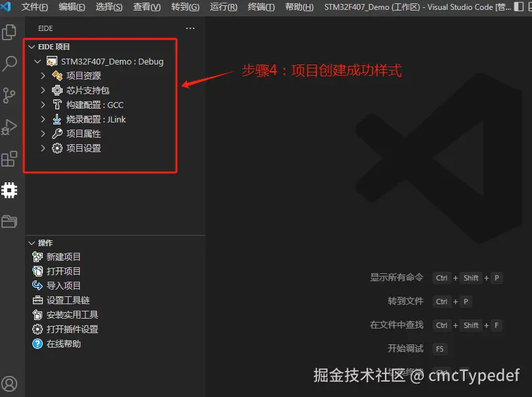
Task: Expand the 项目资源 node
Action: coord(43,76)
